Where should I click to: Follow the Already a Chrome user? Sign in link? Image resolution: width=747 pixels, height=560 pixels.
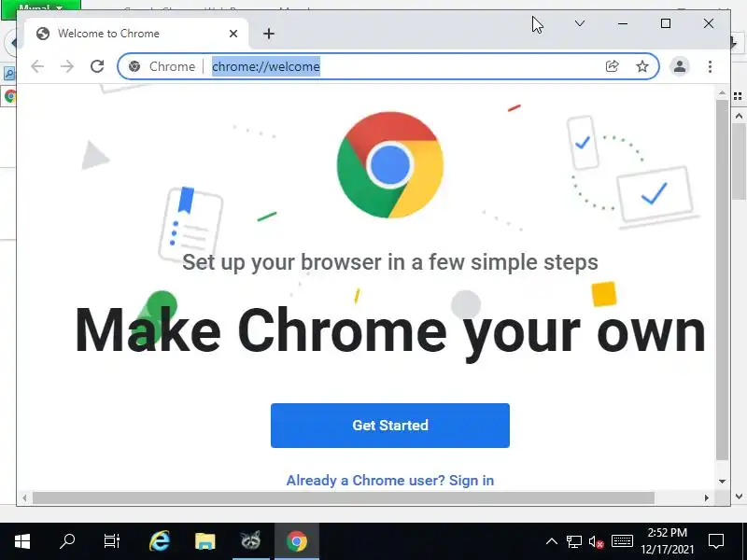pos(390,481)
